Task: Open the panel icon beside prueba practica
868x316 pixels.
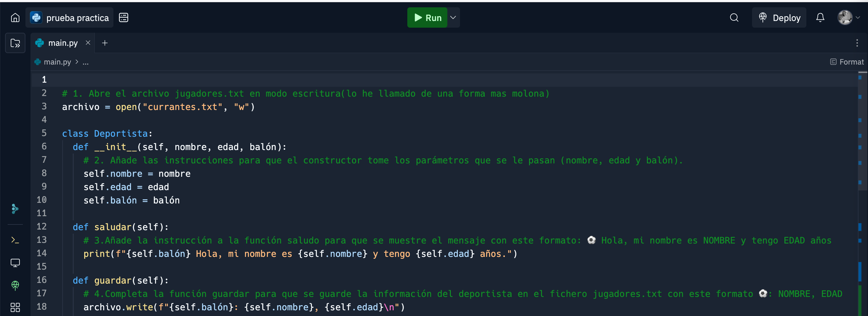Action: click(124, 17)
